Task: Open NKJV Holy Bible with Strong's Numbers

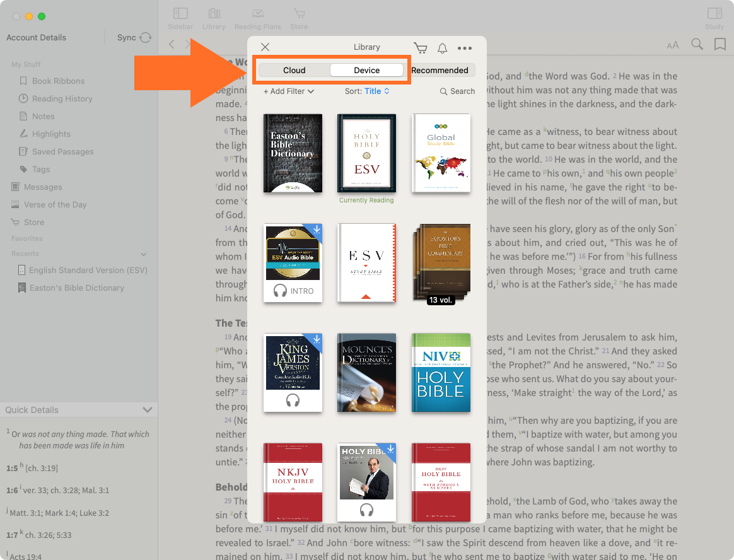Action: pos(441,482)
